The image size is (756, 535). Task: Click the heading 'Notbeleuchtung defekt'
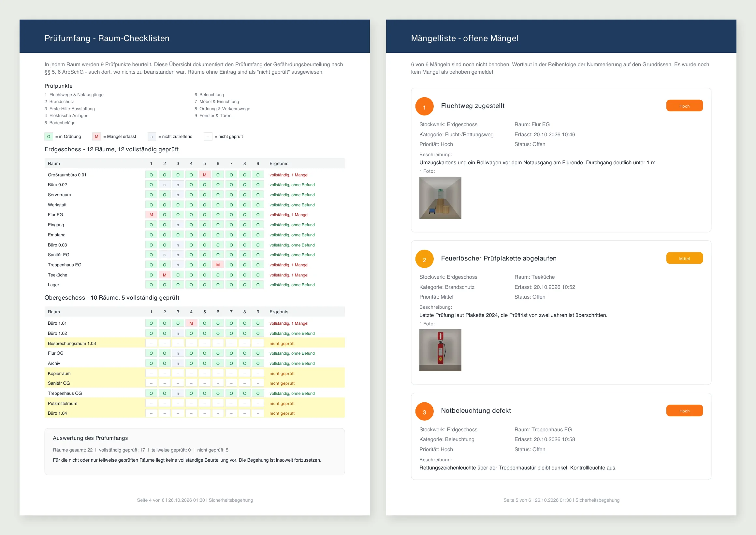pyautogui.click(x=476, y=410)
